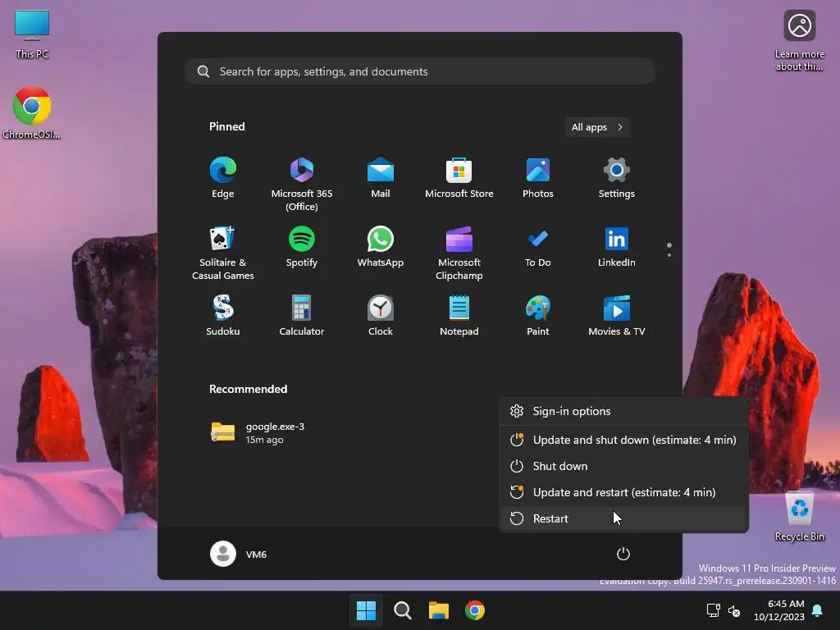Open Movies & TV app
The width and height of the screenshot is (840, 630).
617,316
